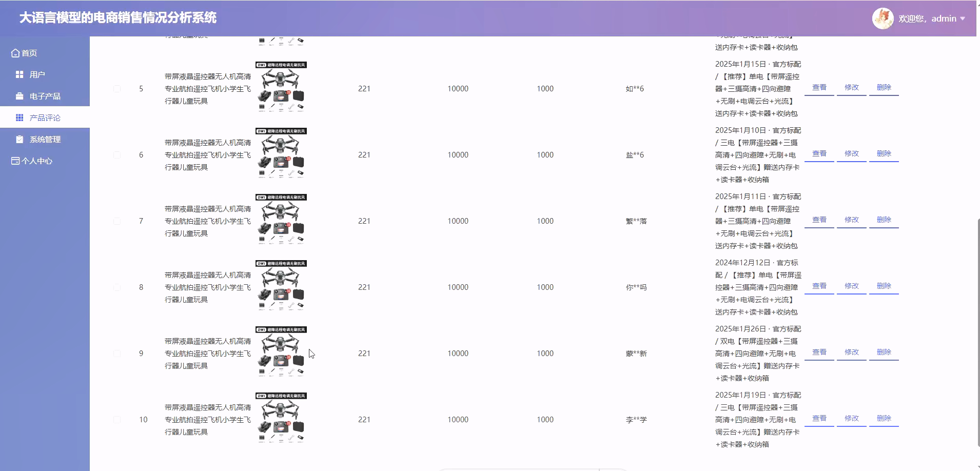Click the product name in row 5
The image size is (980, 471).
point(208,89)
